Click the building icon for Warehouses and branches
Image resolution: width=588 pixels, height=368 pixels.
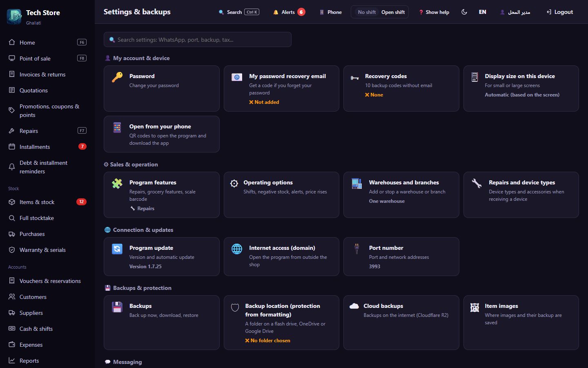pos(357,184)
